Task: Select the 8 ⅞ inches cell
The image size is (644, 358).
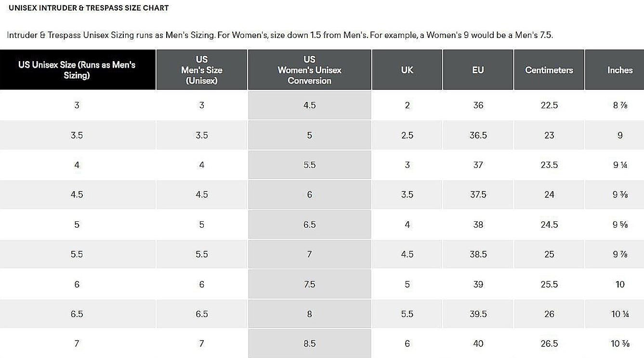Action: 619,105
